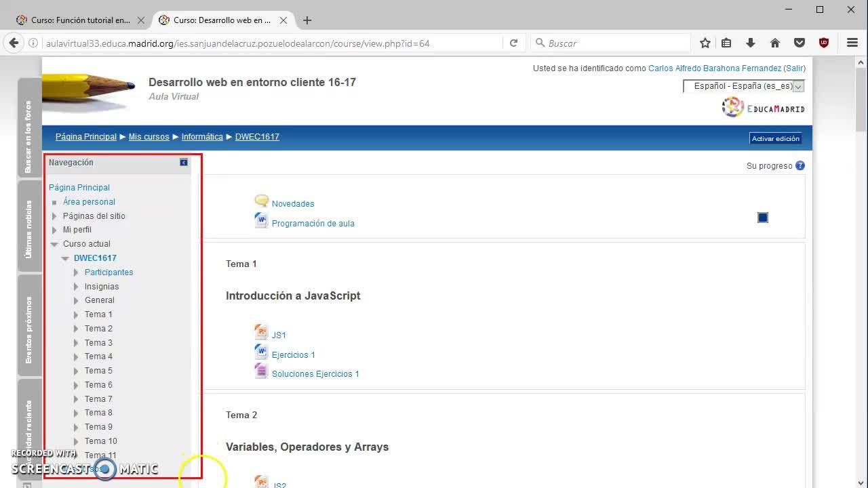
Task: Open the Soluciones Ejercicios 1 link
Action: coord(315,374)
